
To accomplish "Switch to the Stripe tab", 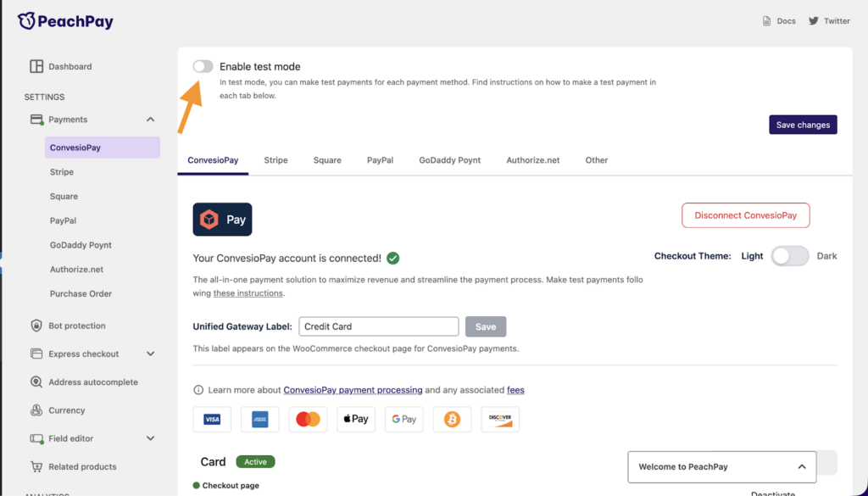I will [x=275, y=160].
